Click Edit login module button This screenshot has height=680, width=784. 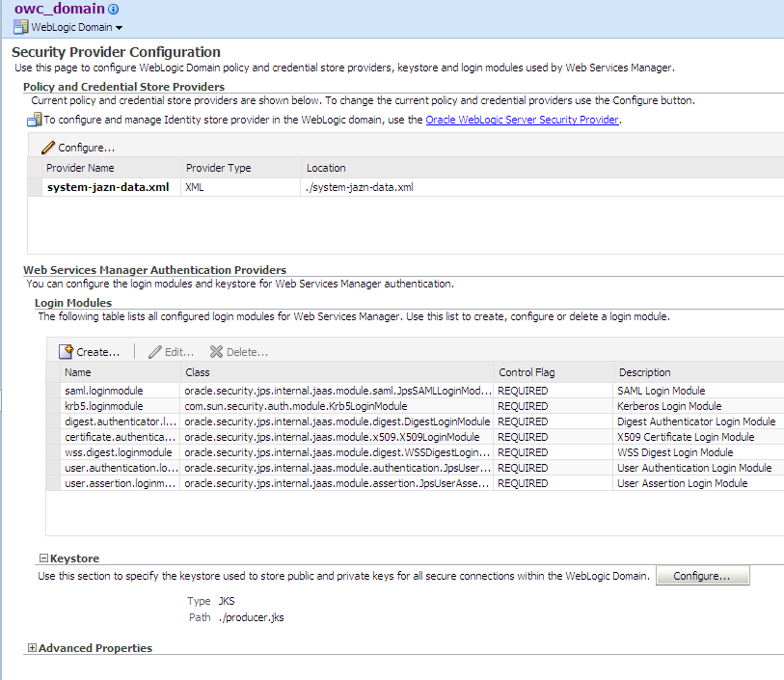(171, 352)
